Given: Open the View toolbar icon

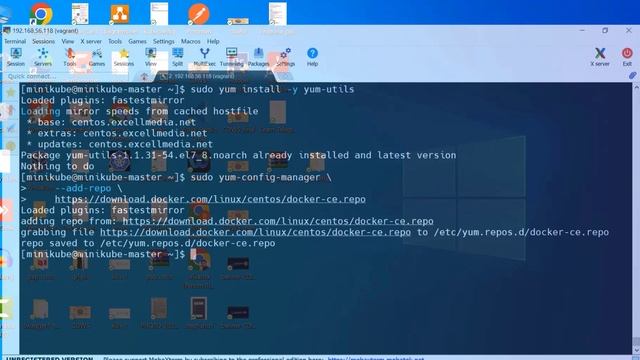Looking at the screenshot, I should (151, 57).
